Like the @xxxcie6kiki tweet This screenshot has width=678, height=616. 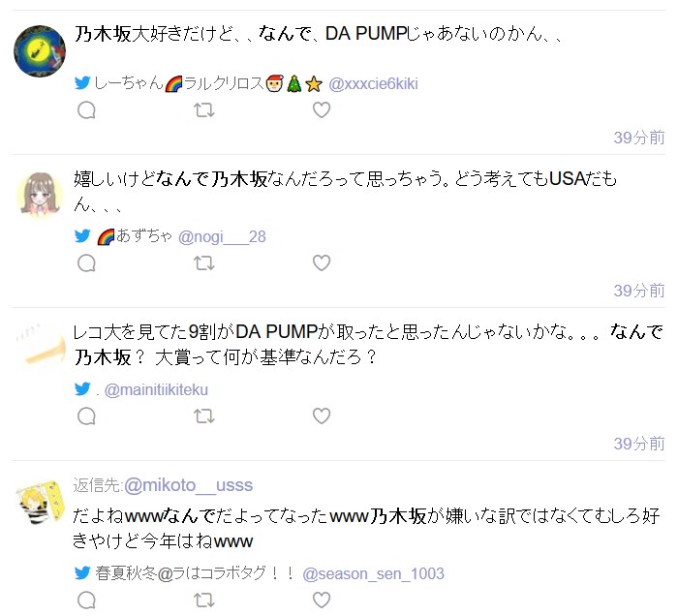(322, 110)
